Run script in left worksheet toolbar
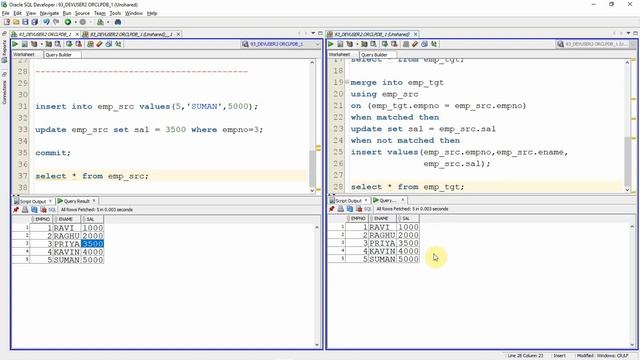Viewport: 640px width, 360px height. tap(24, 44)
